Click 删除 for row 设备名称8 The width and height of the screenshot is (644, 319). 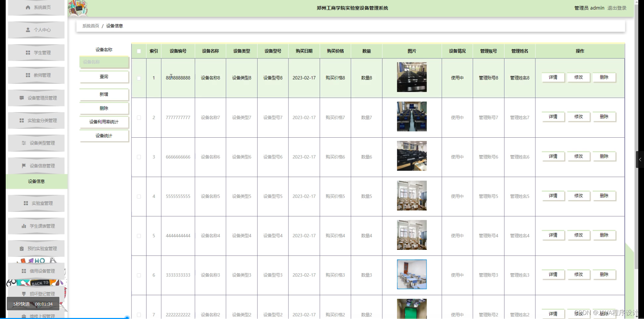coord(604,77)
